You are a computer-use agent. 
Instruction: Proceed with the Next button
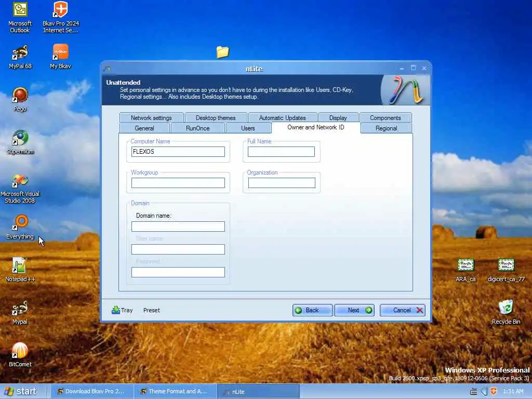(354, 310)
